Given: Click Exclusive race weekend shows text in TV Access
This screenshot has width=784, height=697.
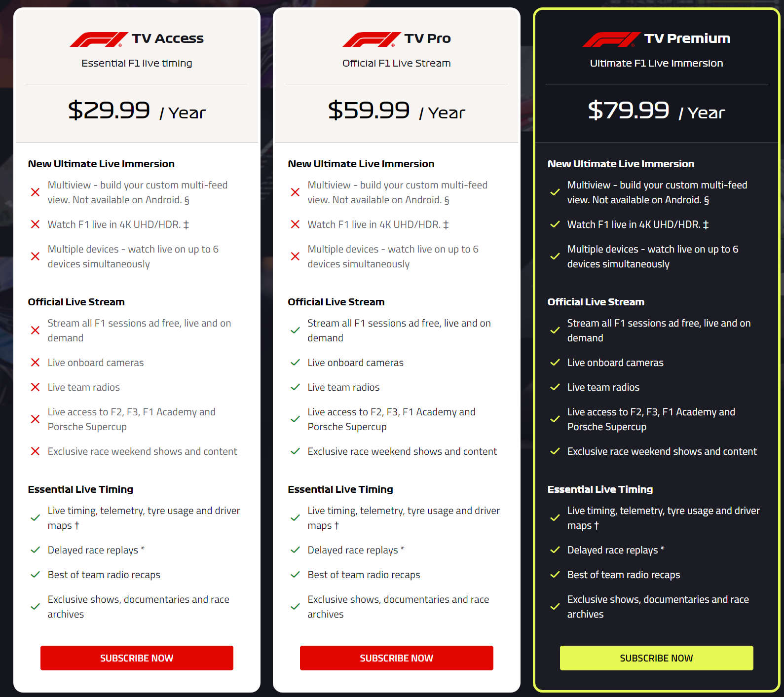Looking at the screenshot, I should [x=142, y=451].
